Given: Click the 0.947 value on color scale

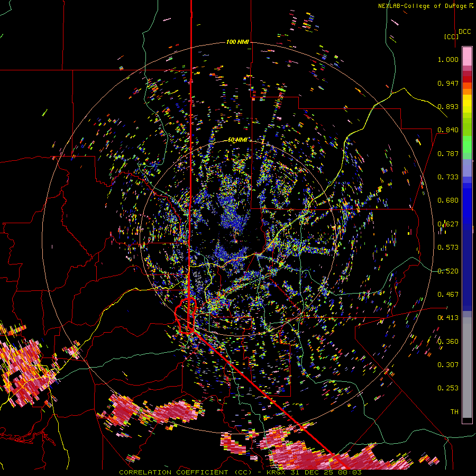Looking at the screenshot, I should pos(448,83).
